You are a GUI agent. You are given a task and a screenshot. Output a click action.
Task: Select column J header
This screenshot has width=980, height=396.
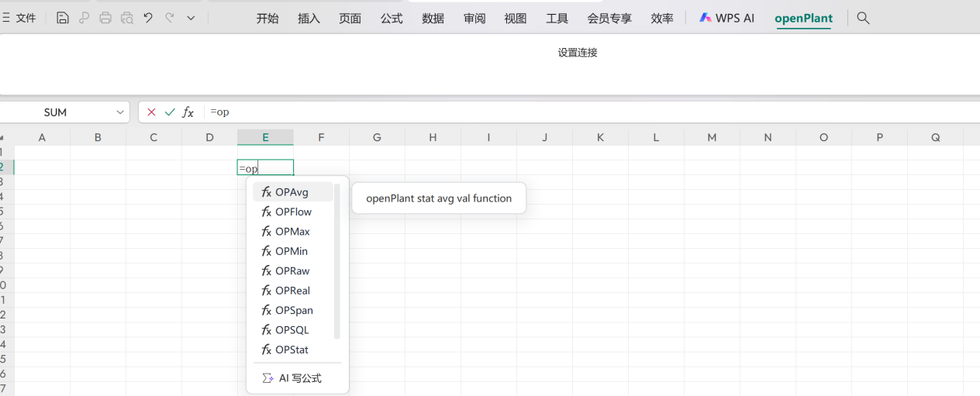pyautogui.click(x=544, y=137)
